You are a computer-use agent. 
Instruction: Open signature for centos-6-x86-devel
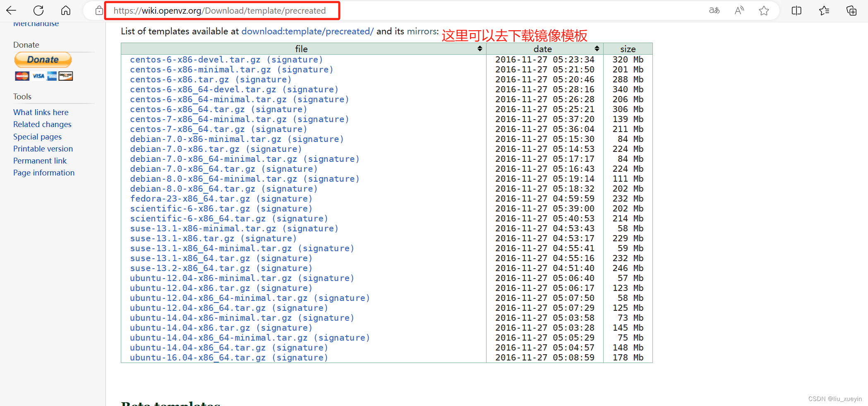[x=295, y=60]
